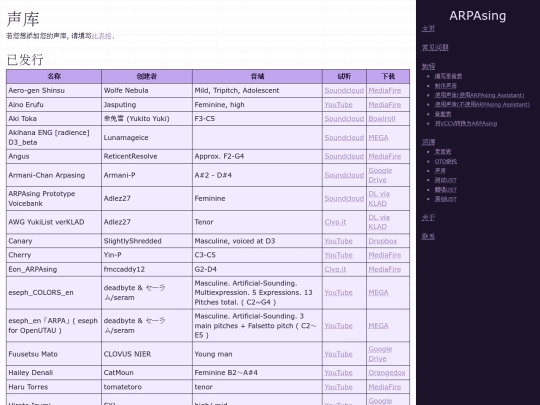Download Aino Erufu via MediaFire link
This screenshot has height=405, width=540.
(384, 105)
